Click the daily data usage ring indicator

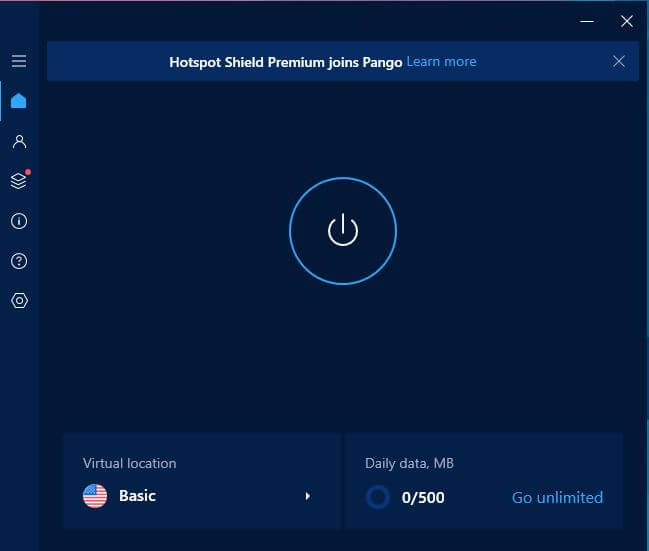pos(377,497)
